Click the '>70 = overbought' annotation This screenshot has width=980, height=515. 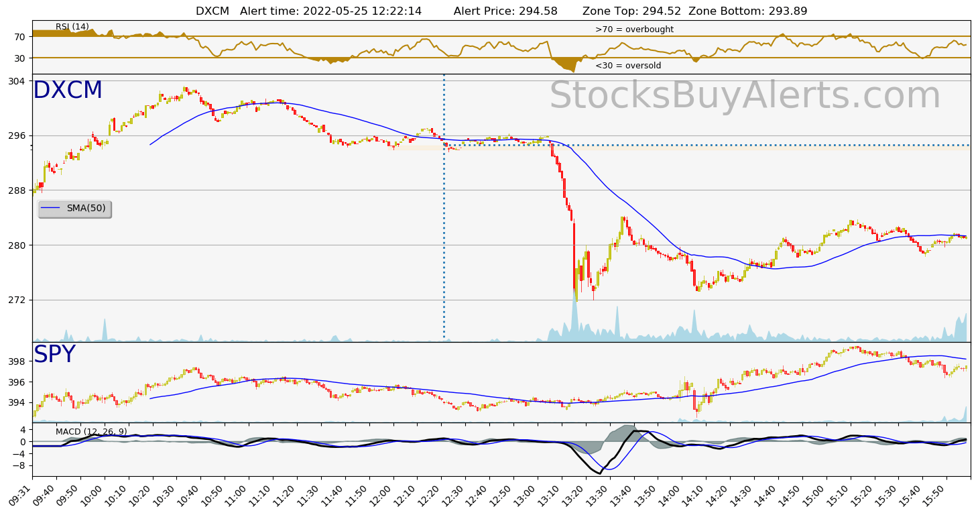(x=634, y=30)
